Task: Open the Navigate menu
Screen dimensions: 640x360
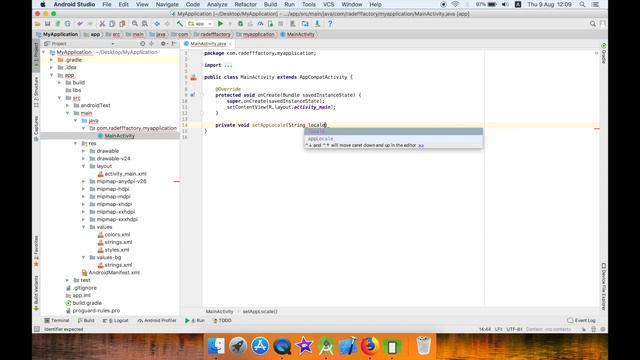Action: click(x=167, y=4)
